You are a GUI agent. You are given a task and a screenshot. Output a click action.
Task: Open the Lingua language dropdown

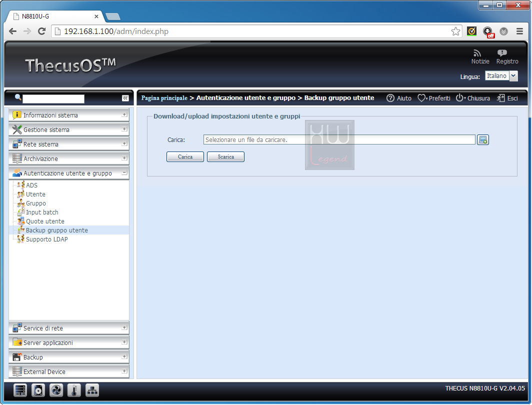point(501,76)
